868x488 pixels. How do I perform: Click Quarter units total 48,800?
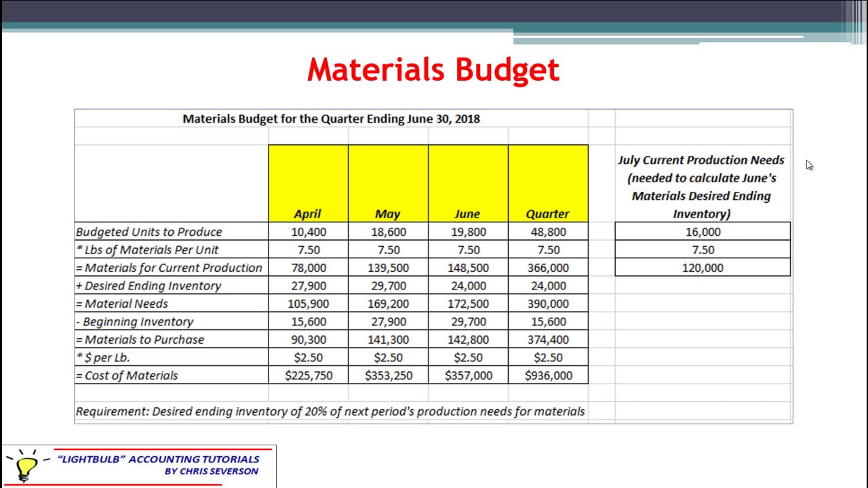[x=548, y=232]
